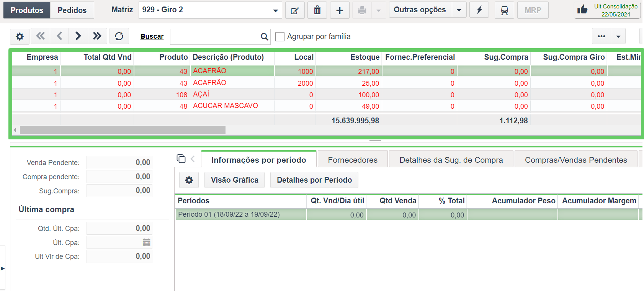Click the three-dots more options icon
The image size is (644, 291).
(x=602, y=36)
